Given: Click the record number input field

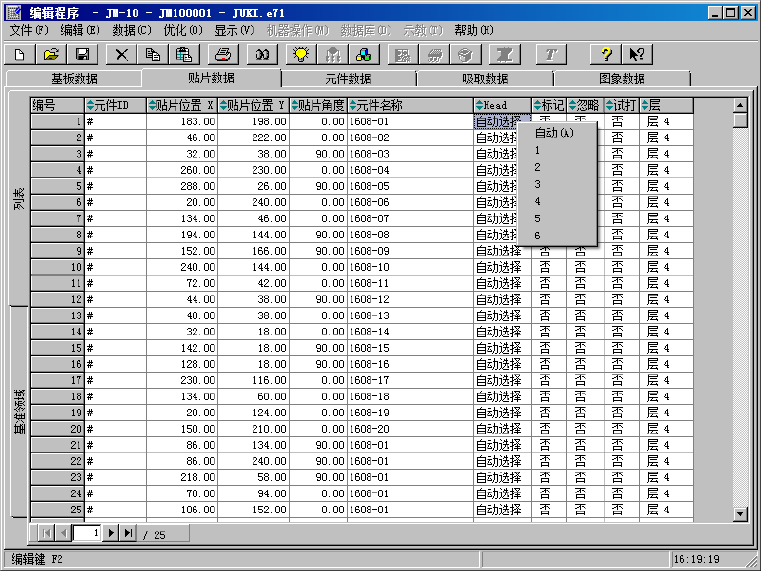Looking at the screenshot, I should pos(87,533).
